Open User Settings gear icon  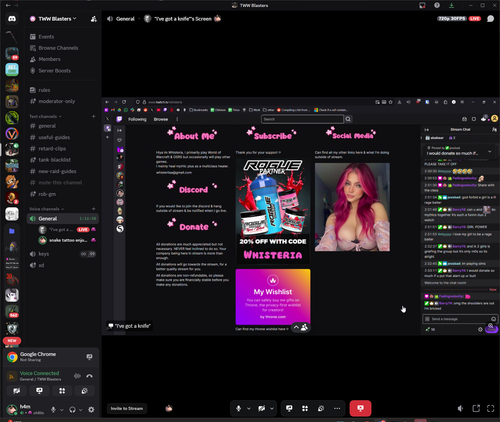pyautogui.click(x=91, y=410)
